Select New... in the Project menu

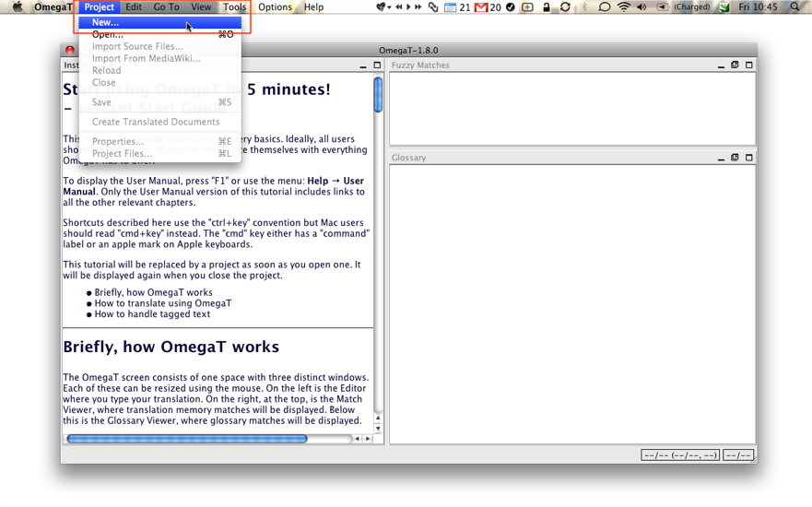click(160, 22)
